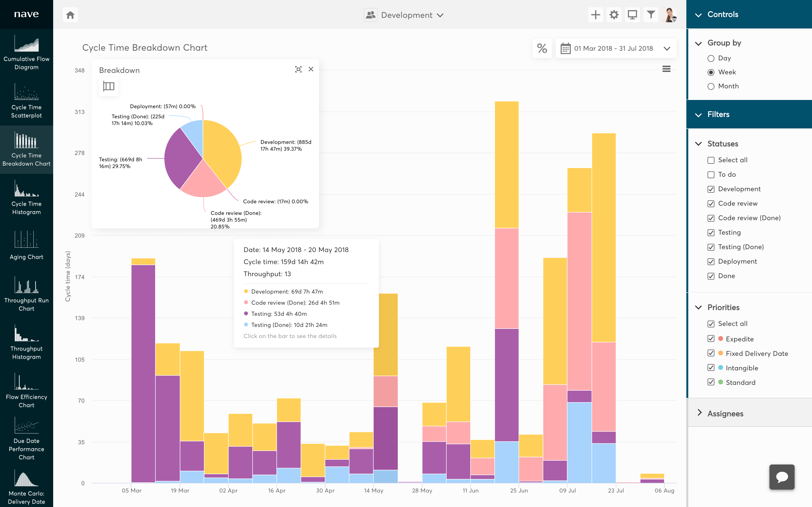812x507 pixels.
Task: Select the Month group-by option
Action: click(711, 86)
